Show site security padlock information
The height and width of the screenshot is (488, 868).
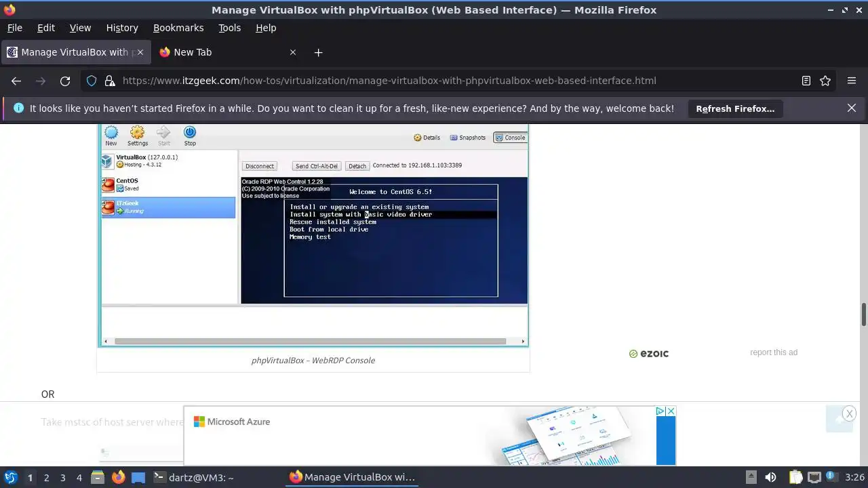click(x=109, y=81)
